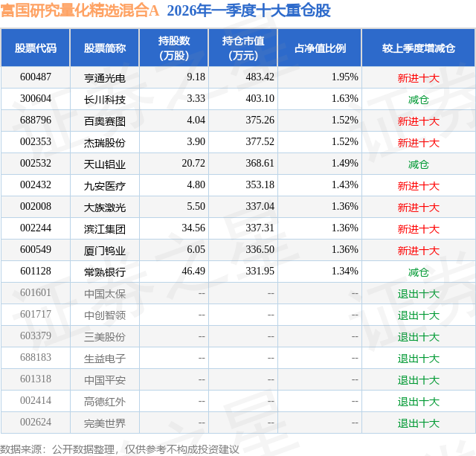
Task: Click the 持股数(万股) column header
Action: click(x=173, y=48)
